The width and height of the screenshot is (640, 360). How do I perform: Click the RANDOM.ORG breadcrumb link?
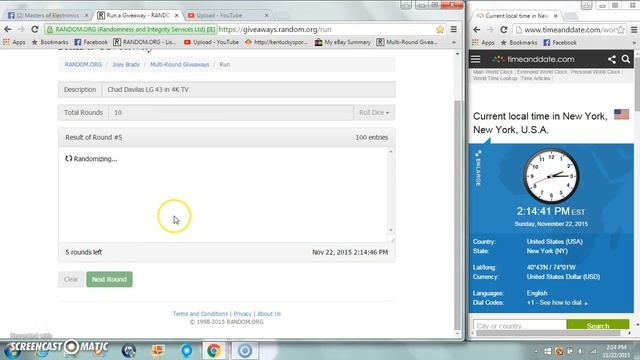83,64
